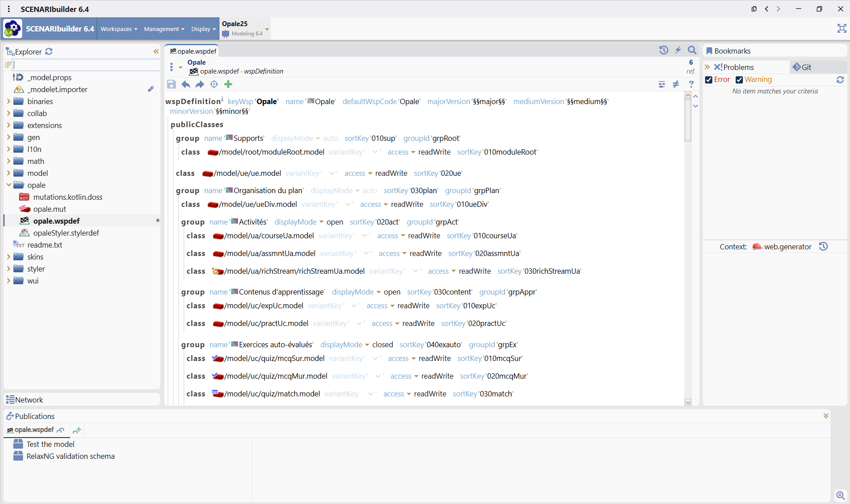Click the SCENARIbuilder logo icon
Screen dimensions: 850x504
(13, 28)
